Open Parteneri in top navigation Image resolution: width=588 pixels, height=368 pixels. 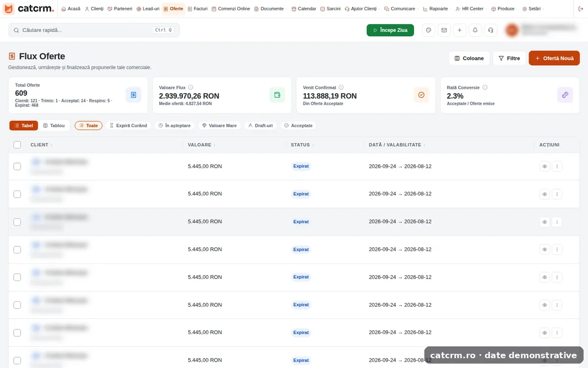[x=120, y=9]
